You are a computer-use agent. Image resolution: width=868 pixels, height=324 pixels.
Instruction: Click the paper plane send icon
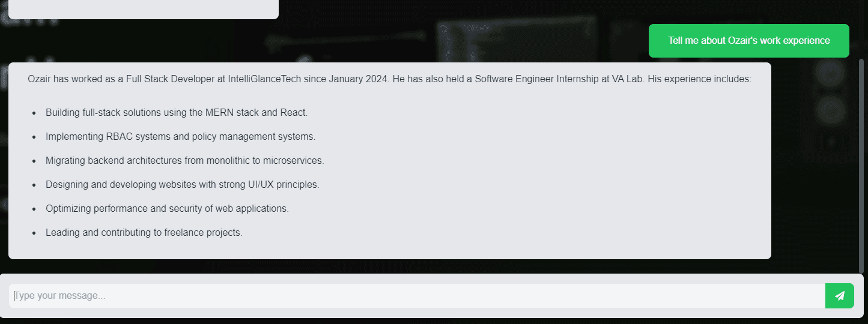click(x=839, y=296)
